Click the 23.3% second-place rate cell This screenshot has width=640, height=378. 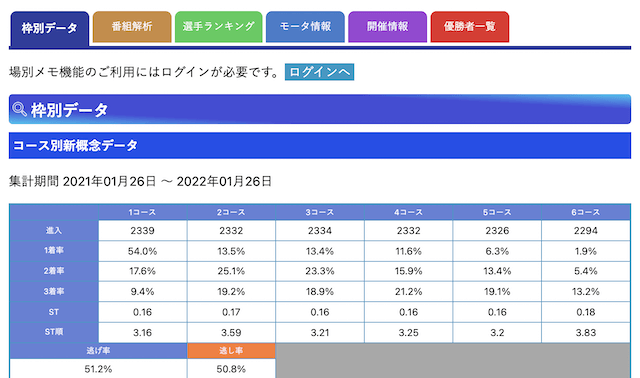pos(320,271)
